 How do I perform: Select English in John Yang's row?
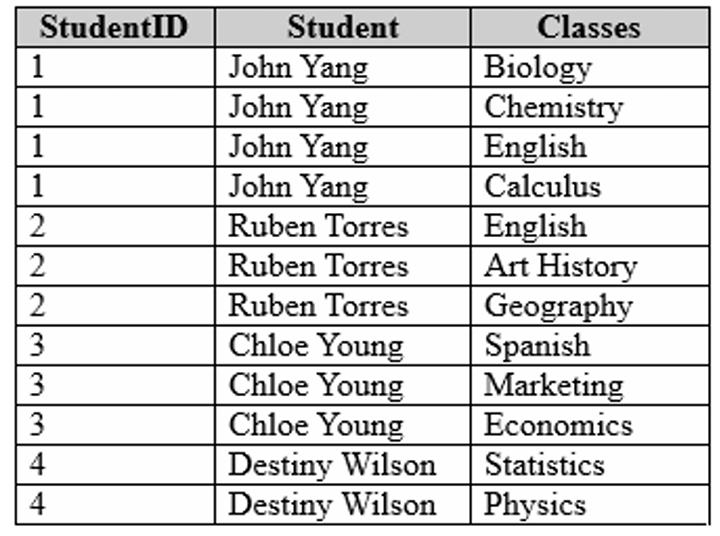click(x=535, y=147)
